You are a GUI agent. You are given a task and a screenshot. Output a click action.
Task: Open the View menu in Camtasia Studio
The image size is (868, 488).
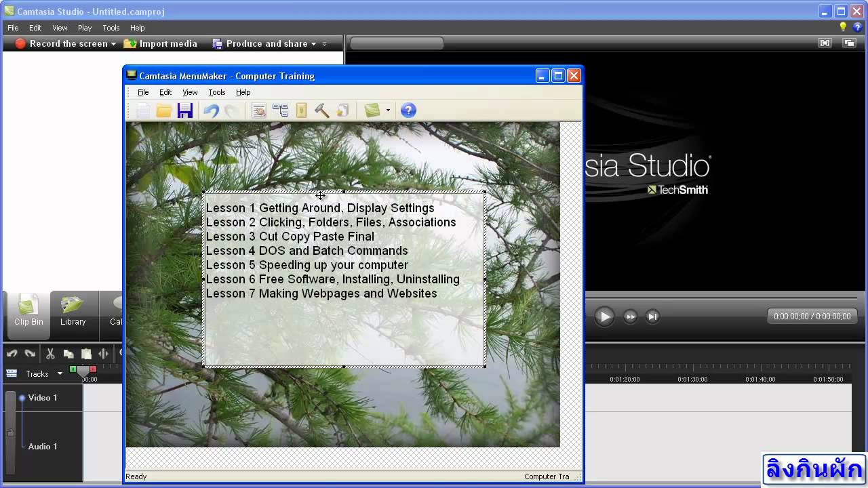[x=60, y=28]
